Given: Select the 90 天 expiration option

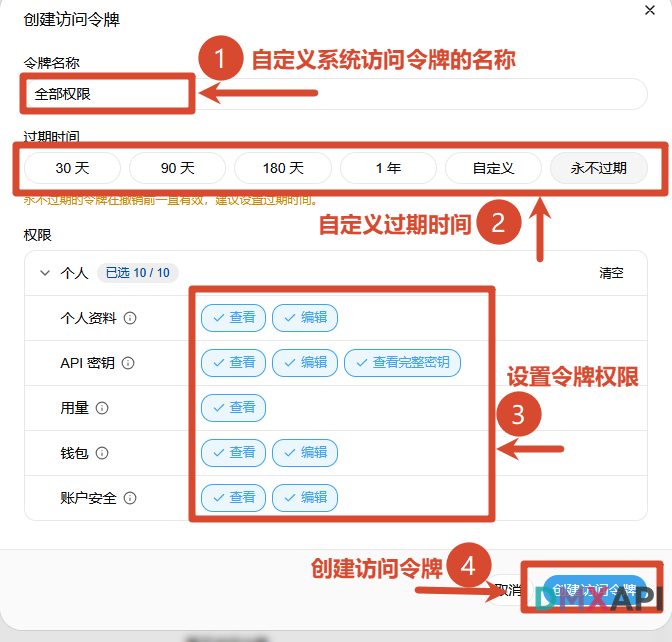Looking at the screenshot, I should pos(177,168).
